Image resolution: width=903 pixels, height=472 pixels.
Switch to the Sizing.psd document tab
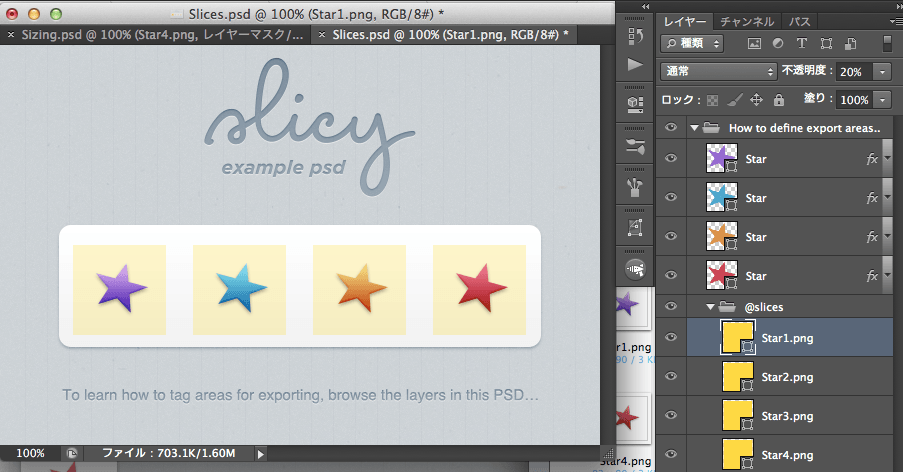click(156, 34)
